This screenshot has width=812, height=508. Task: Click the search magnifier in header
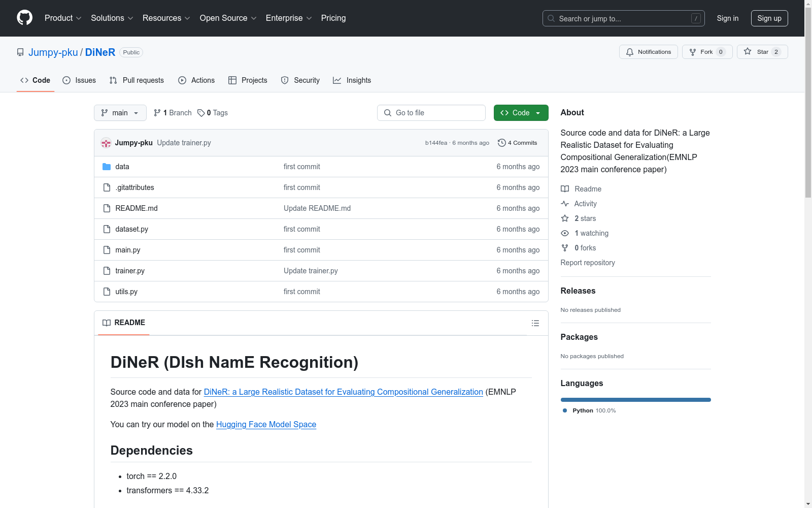551,18
